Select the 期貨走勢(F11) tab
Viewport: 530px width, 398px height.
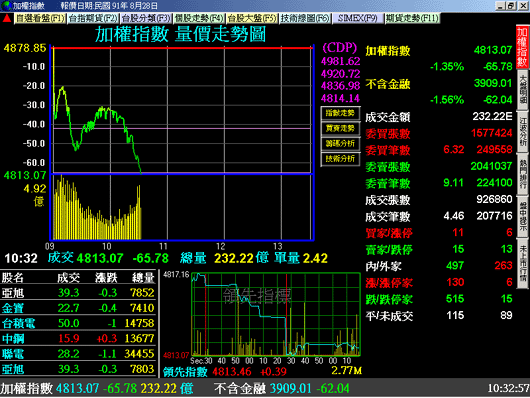click(x=412, y=18)
